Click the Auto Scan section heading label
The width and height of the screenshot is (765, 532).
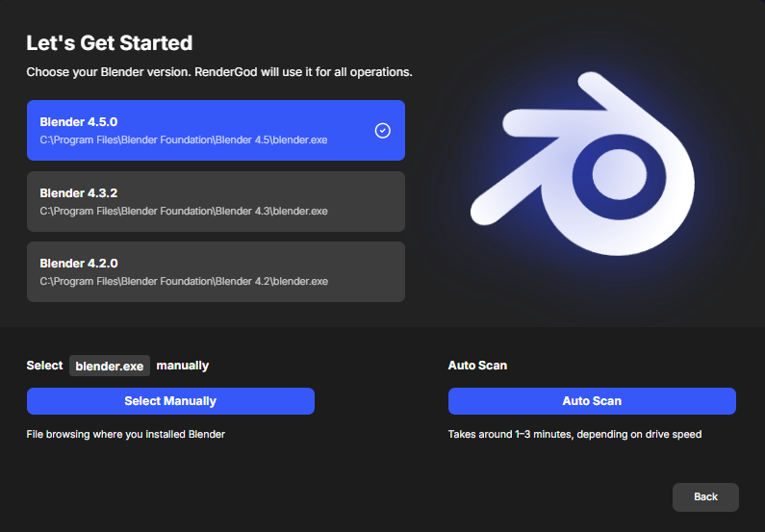(x=477, y=366)
